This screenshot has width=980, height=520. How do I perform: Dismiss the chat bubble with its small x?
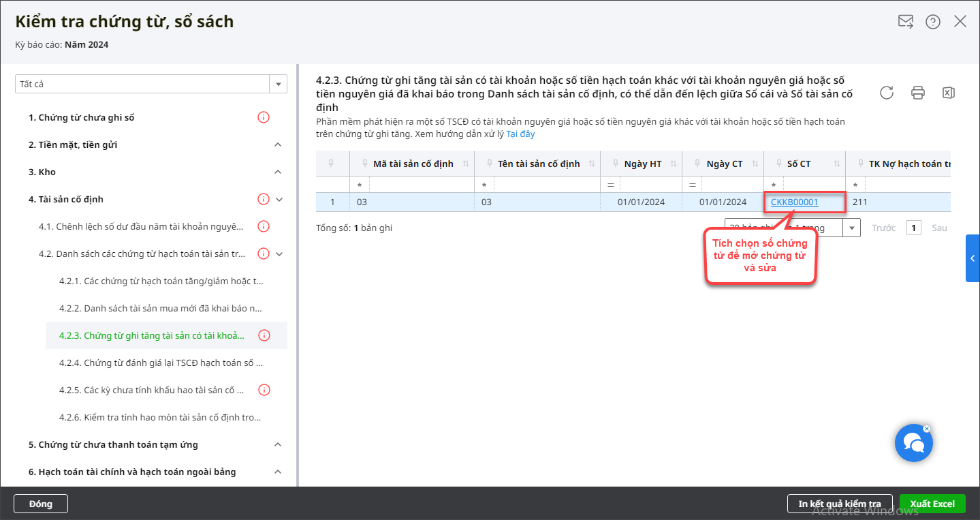click(927, 429)
